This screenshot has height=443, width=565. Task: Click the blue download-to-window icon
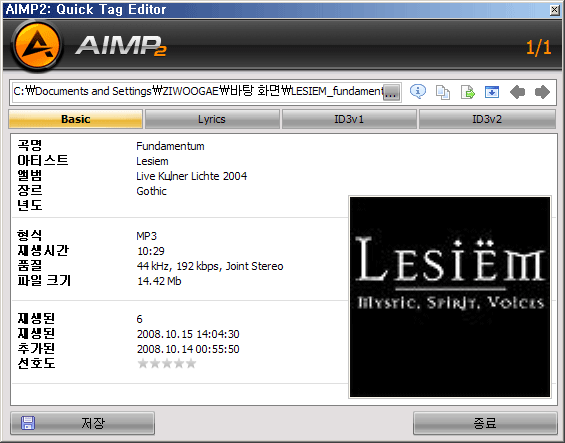coord(492,92)
